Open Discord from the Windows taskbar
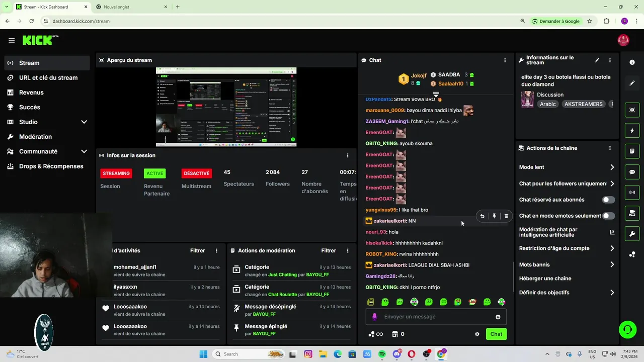 click(x=396, y=354)
